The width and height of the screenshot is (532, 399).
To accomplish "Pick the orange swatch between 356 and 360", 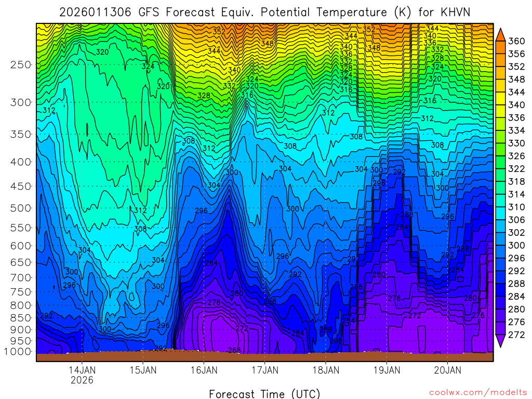I will (x=500, y=47).
